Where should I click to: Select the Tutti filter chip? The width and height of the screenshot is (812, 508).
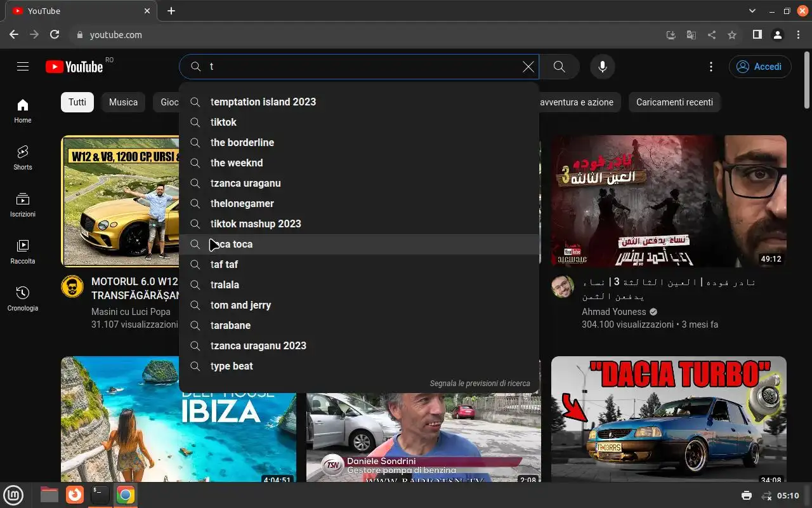pyautogui.click(x=77, y=102)
